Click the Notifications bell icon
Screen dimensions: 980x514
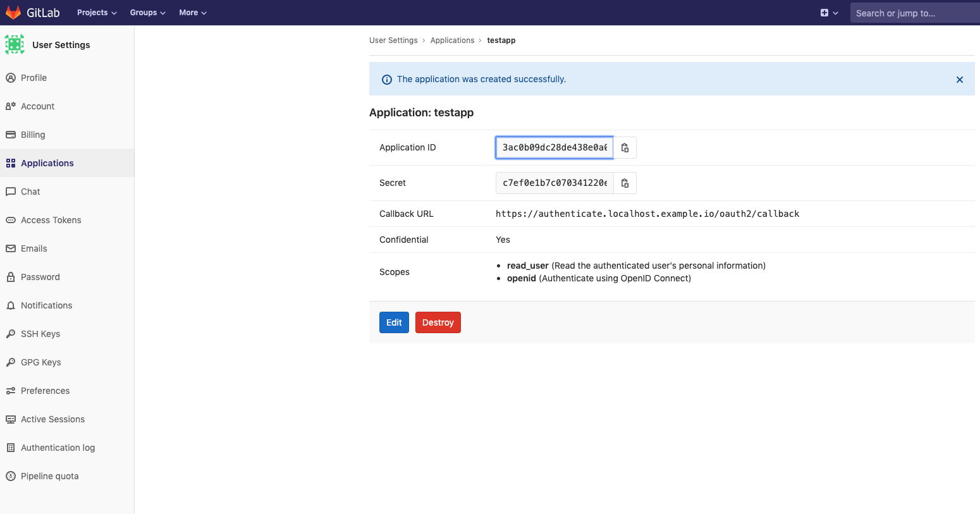coord(11,305)
